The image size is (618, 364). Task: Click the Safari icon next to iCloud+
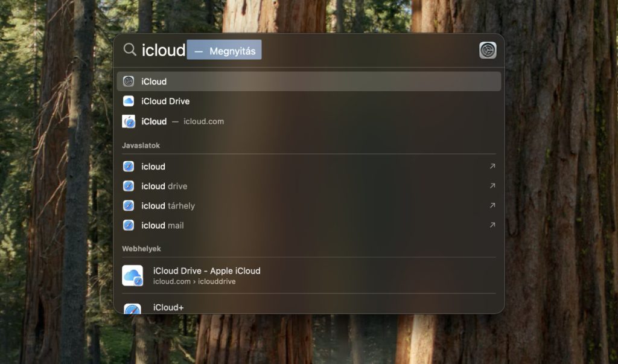click(x=132, y=308)
